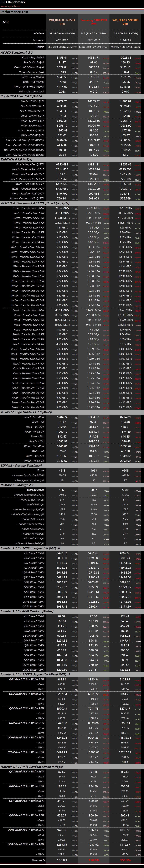The width and height of the screenshot is (144, 868).
Task: Select the 'Interface' row label
Action: click(x=38, y=33)
